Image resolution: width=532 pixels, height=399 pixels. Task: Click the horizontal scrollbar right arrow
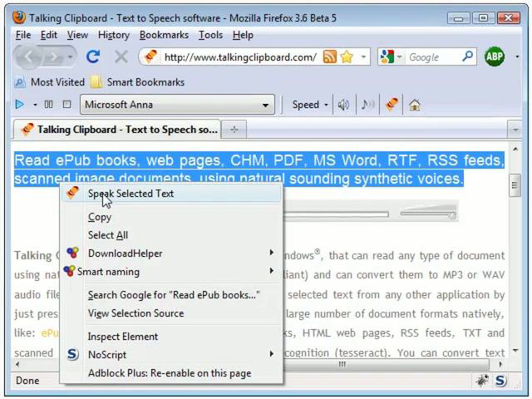[x=501, y=364]
